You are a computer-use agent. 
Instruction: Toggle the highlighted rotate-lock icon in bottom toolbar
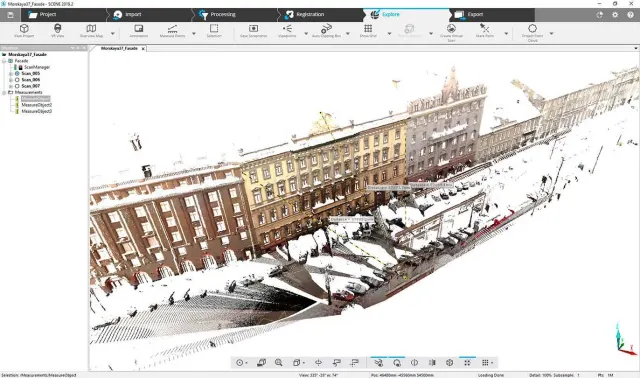point(397,362)
